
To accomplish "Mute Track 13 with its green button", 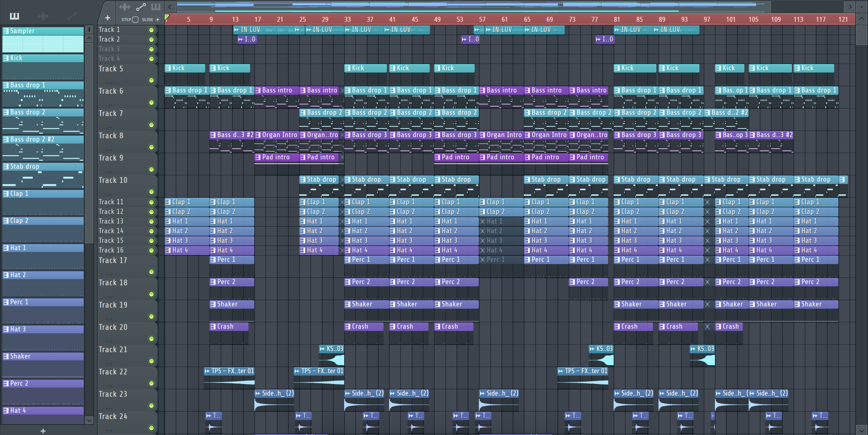I will (x=151, y=221).
